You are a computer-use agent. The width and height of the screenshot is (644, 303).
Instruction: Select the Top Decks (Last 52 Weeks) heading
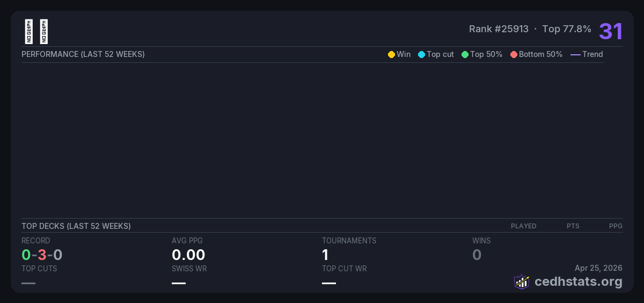pyautogui.click(x=76, y=226)
